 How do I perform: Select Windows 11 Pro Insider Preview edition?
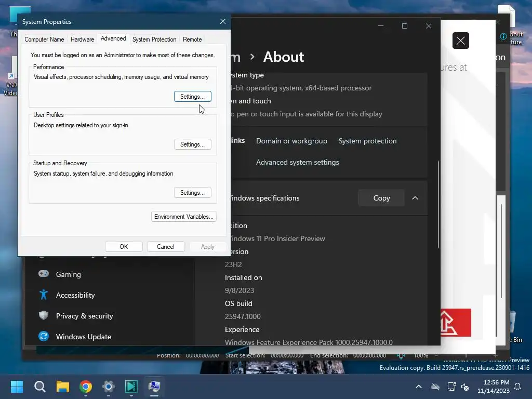278,238
